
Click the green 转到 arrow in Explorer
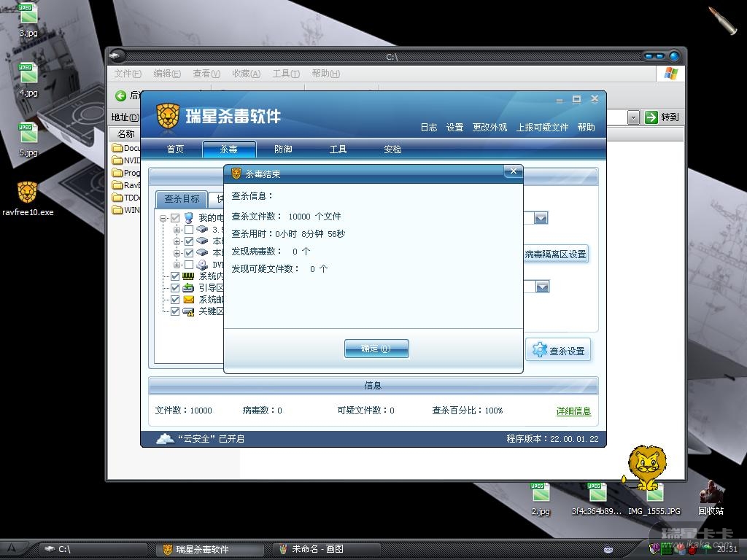(x=651, y=117)
